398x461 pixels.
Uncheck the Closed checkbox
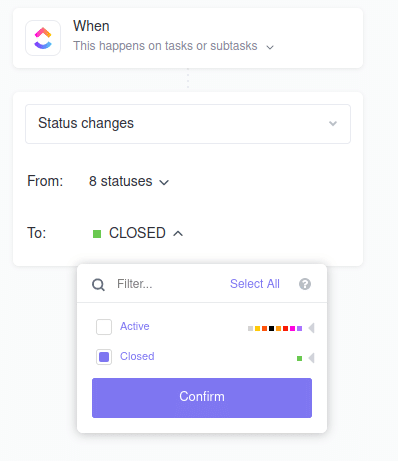click(x=104, y=357)
